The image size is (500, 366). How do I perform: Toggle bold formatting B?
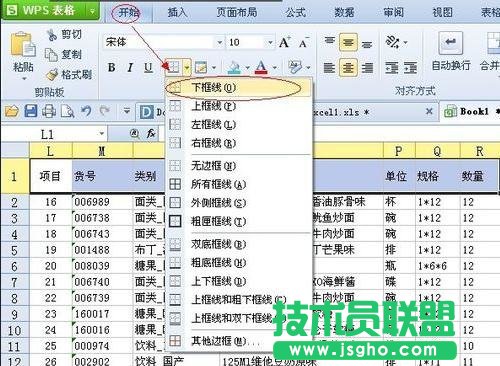coord(112,68)
